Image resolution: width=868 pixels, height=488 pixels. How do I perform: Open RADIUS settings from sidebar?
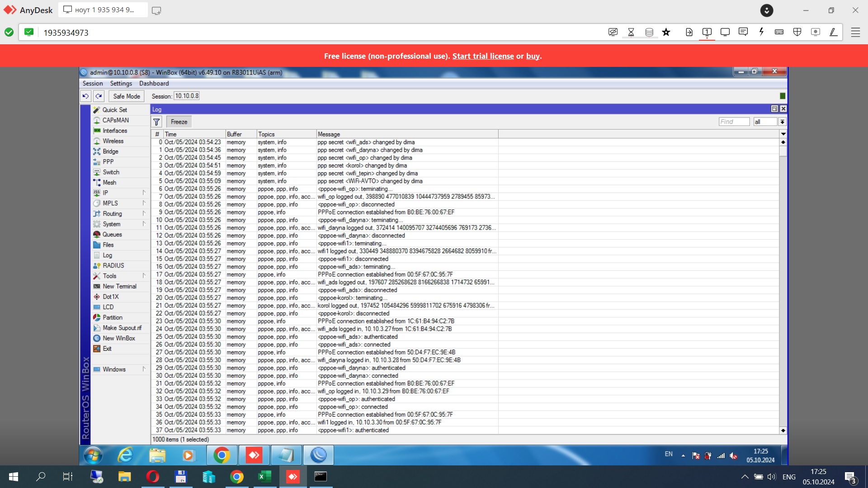coord(113,266)
